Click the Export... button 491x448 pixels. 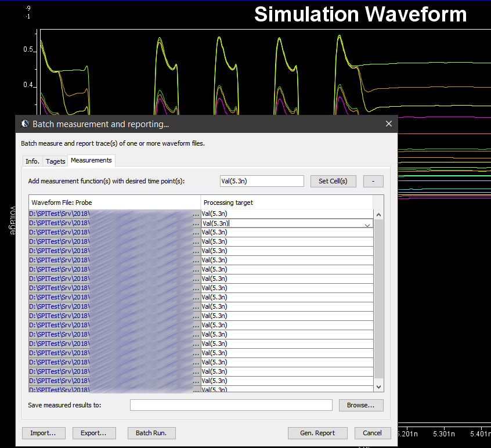[x=93, y=433]
